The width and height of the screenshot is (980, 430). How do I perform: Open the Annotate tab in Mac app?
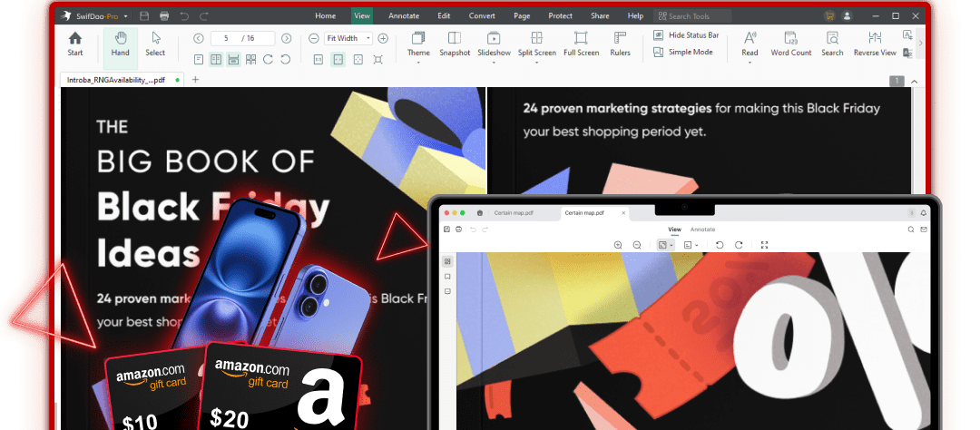pyautogui.click(x=702, y=230)
